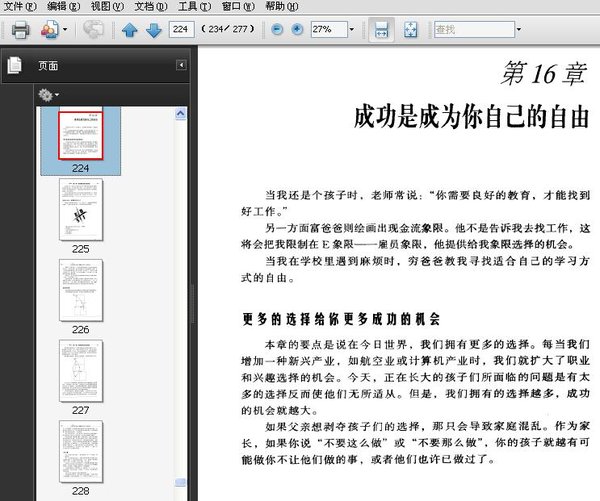The width and height of the screenshot is (600, 501).
Task: Click the Print icon in toolbar
Action: (x=20, y=30)
